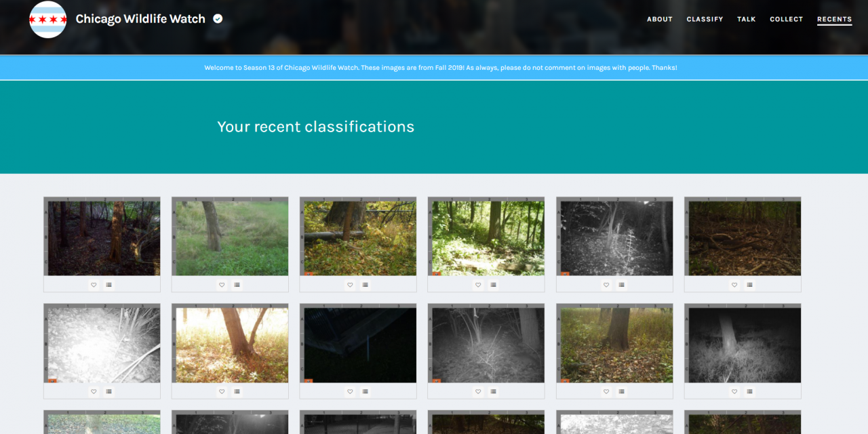The height and width of the screenshot is (434, 868).
Task: Open first-row black-and-white night plants thumbnail
Action: [x=614, y=237]
